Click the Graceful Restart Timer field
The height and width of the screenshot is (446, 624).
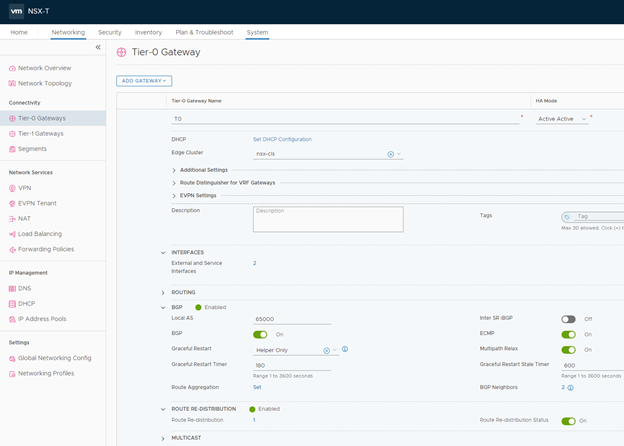pyautogui.click(x=292, y=365)
